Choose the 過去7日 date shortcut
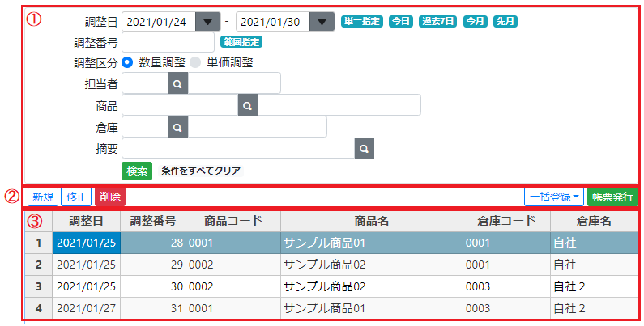644x326 pixels. click(x=437, y=22)
